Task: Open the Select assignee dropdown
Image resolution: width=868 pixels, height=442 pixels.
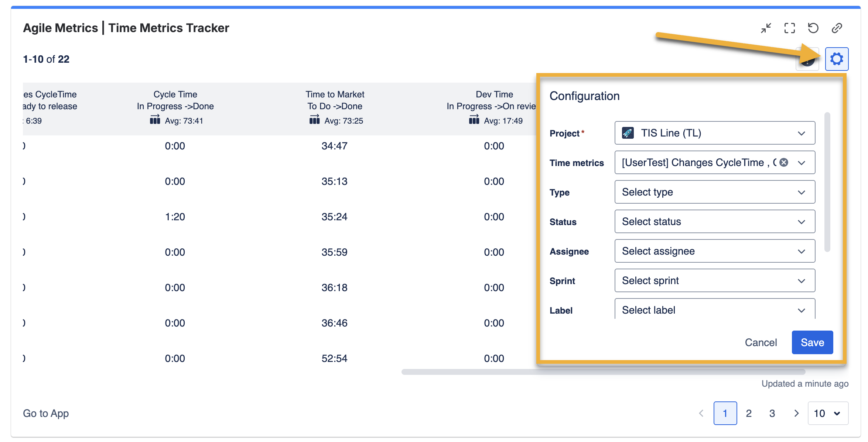Action: [x=715, y=251]
